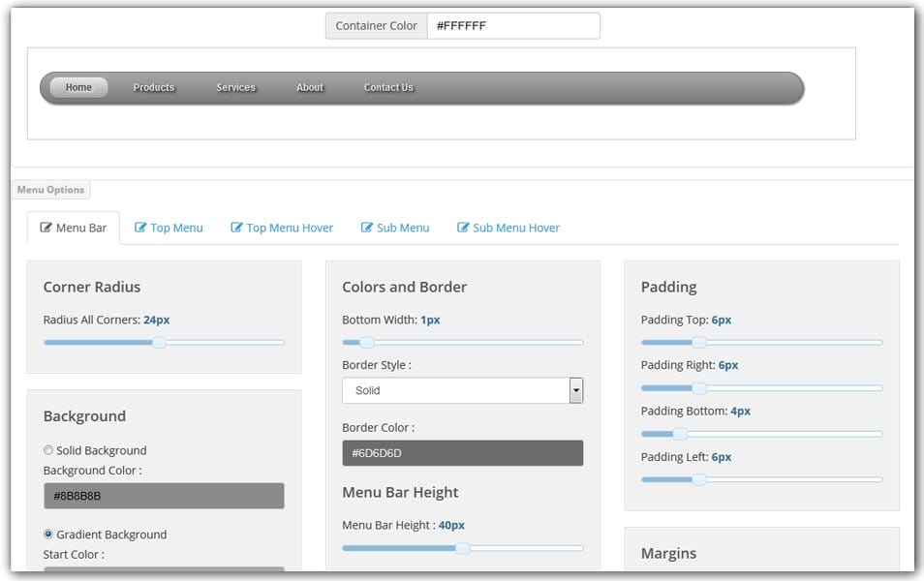Image resolution: width=924 pixels, height=581 pixels.
Task: Click the Border Color swatch showing #6D6D6D
Action: point(462,453)
